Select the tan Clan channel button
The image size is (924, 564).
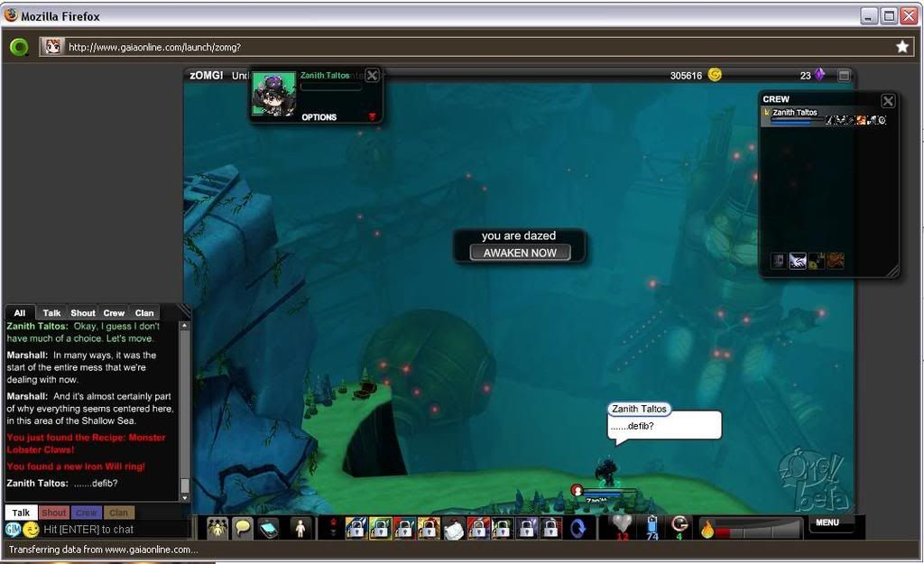[x=118, y=513]
